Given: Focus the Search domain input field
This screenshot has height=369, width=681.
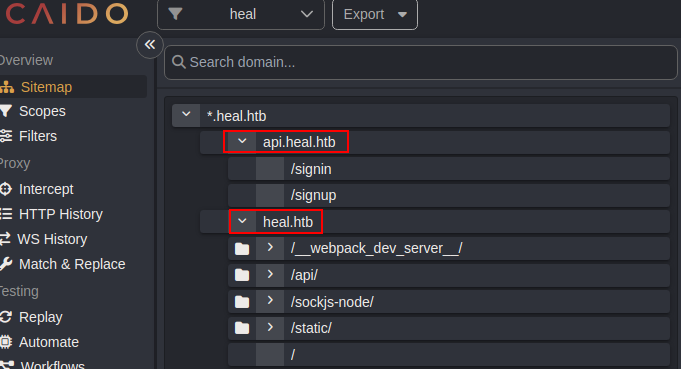Looking at the screenshot, I should 420,62.
